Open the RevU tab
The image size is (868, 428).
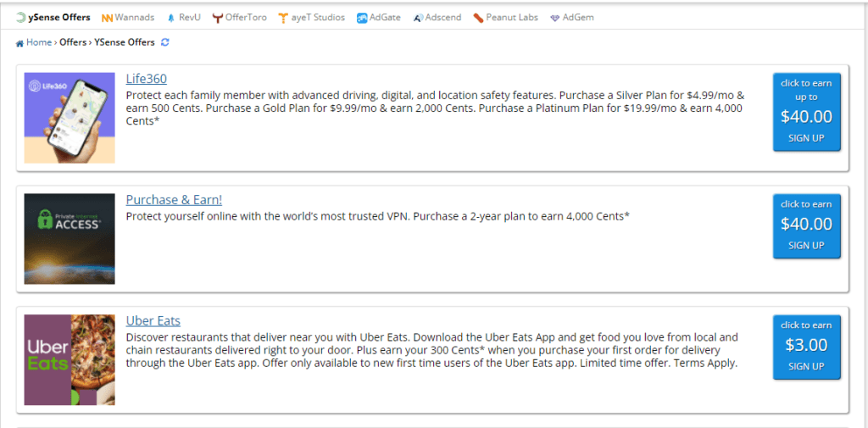[x=186, y=18]
